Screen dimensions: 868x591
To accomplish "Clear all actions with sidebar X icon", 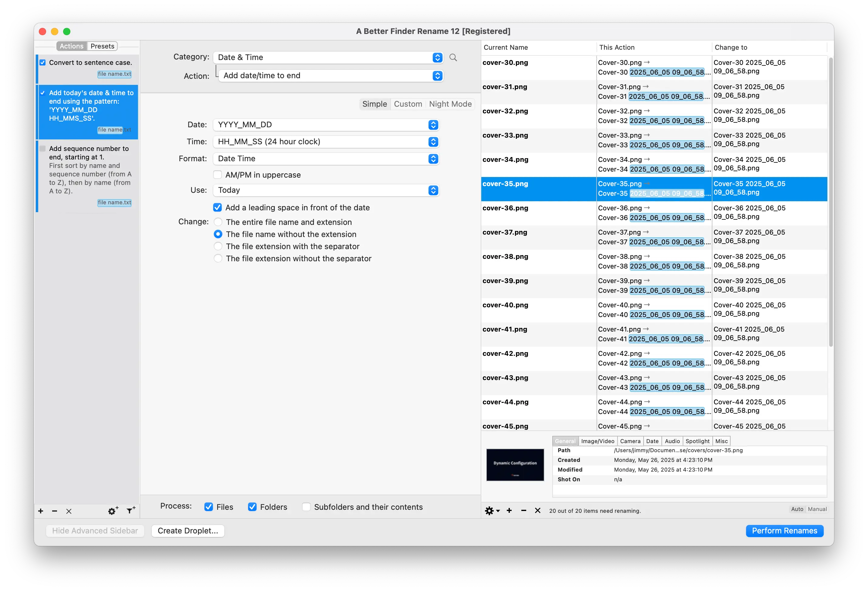I will click(x=69, y=511).
